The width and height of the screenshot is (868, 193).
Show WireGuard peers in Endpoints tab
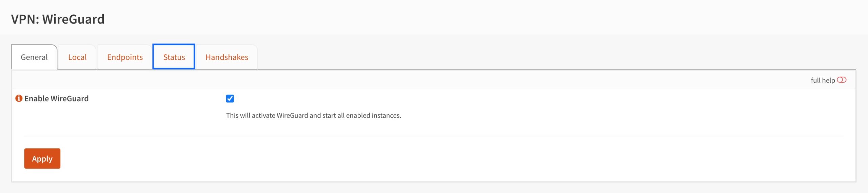(x=125, y=57)
